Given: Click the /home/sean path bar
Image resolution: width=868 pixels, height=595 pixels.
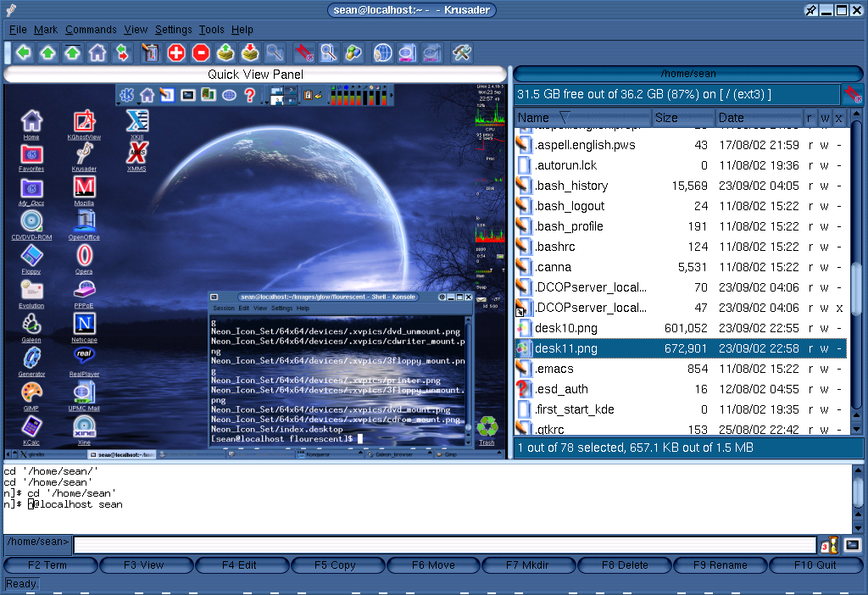Looking at the screenshot, I should [x=688, y=74].
